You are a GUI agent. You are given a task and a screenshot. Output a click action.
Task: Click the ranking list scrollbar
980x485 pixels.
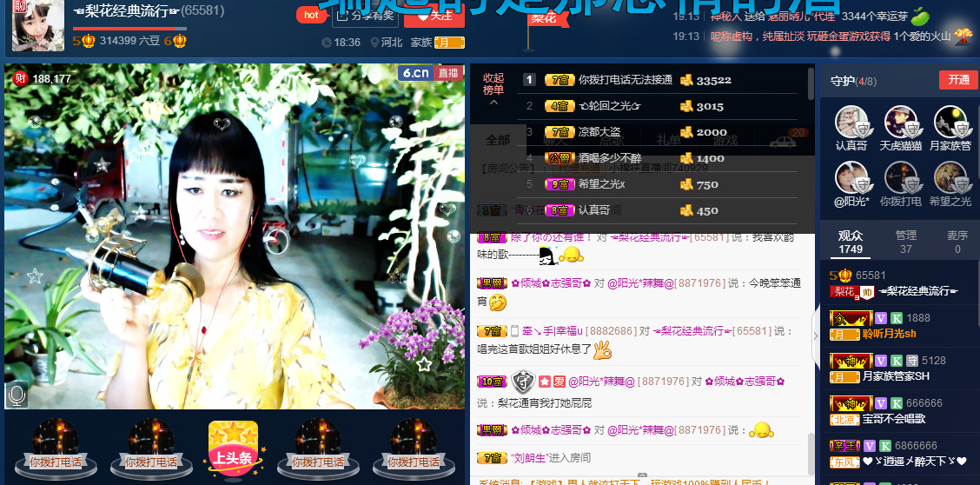tap(811, 83)
